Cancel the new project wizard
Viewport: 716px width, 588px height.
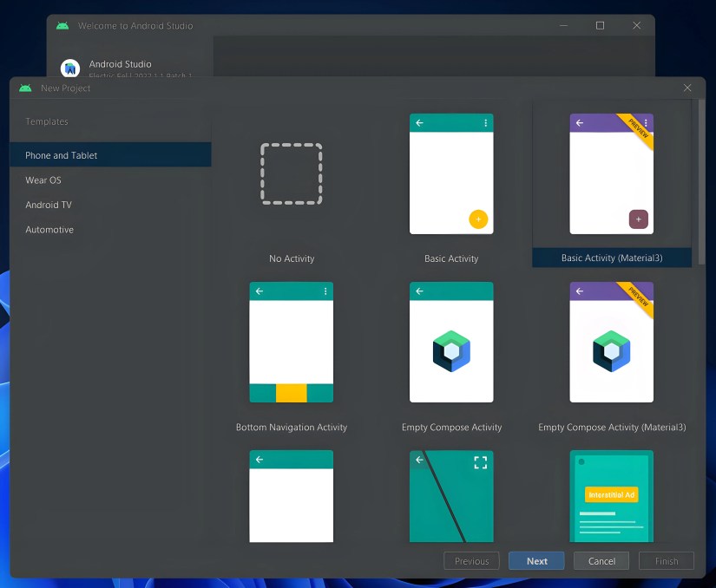click(x=601, y=560)
